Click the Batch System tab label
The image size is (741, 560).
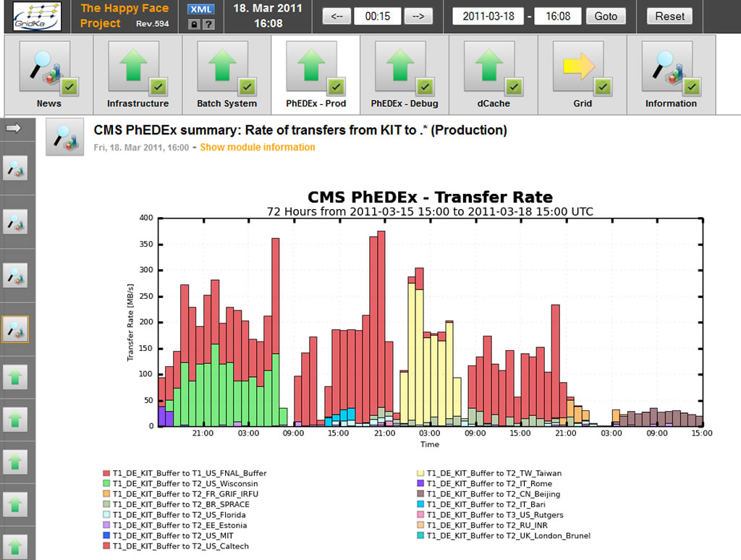pos(226,103)
